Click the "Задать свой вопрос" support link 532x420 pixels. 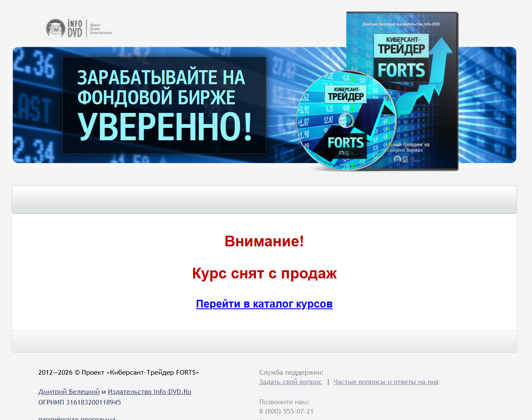click(x=290, y=382)
